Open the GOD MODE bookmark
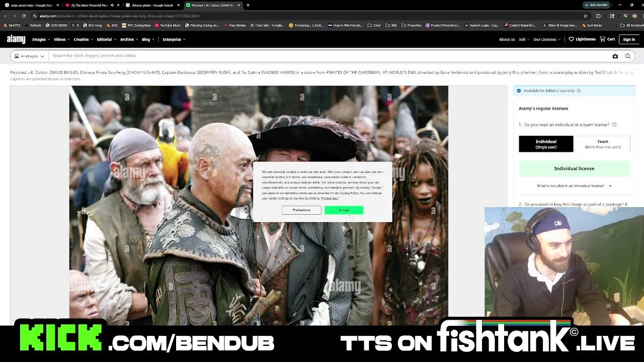 (56, 25)
